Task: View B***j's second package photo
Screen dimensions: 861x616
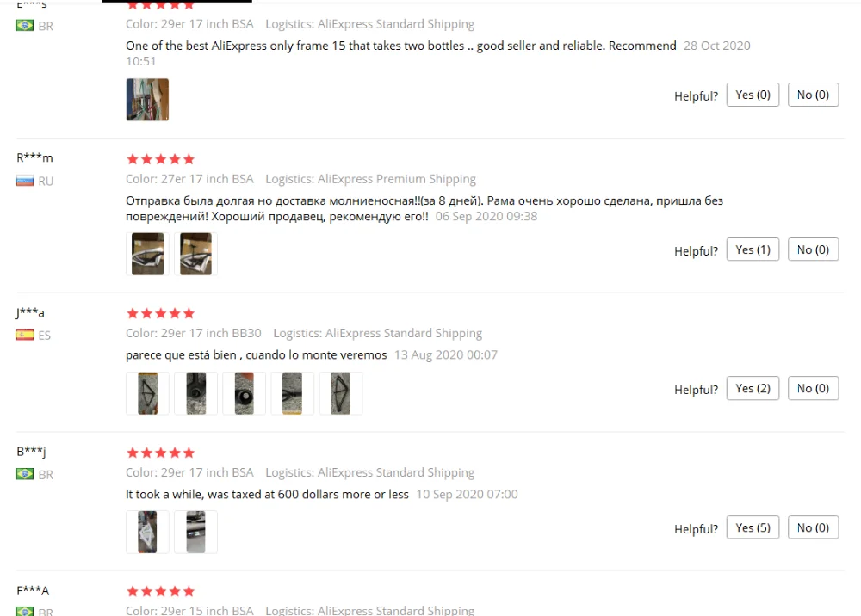Action: 195,532
